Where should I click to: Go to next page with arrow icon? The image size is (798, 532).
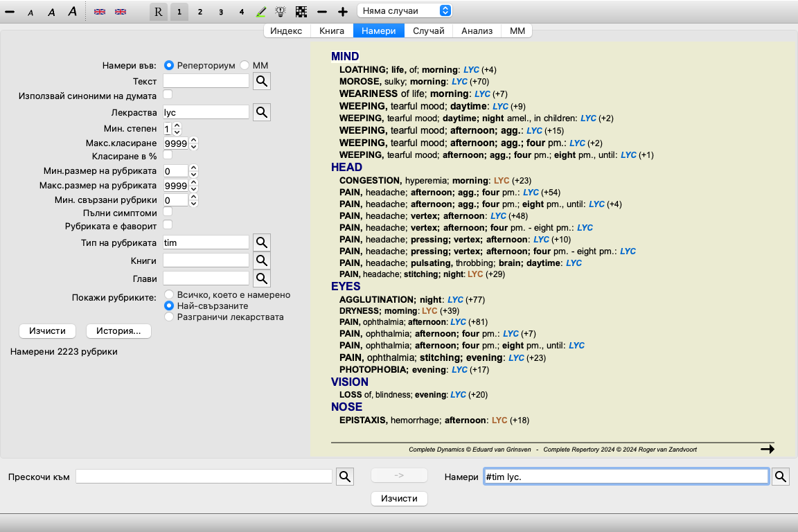click(x=767, y=450)
